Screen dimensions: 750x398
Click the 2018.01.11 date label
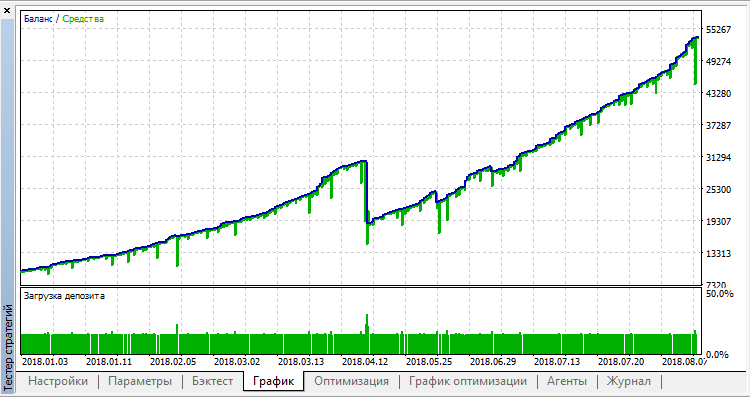pyautogui.click(x=109, y=361)
